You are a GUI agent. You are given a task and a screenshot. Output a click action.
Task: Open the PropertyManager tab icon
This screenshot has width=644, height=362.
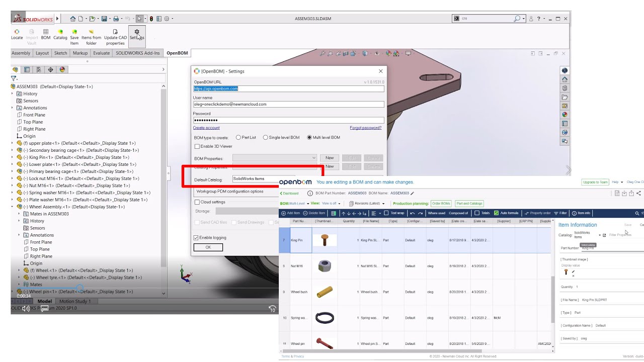tap(27, 70)
